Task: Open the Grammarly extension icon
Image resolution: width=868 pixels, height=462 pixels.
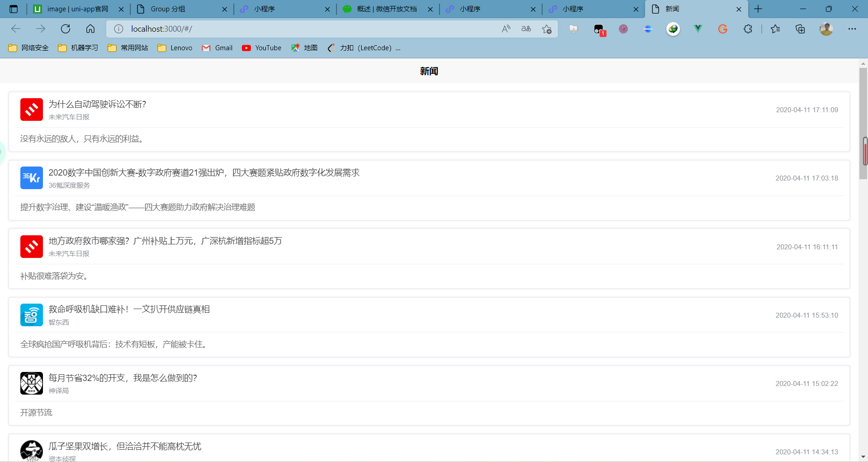Action: (x=723, y=29)
